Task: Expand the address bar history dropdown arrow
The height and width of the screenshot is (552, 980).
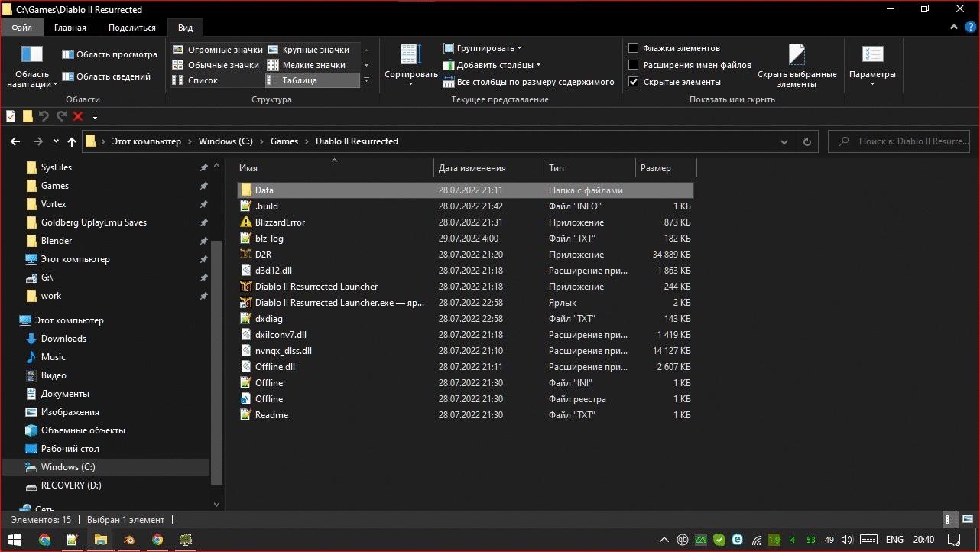Action: tap(784, 141)
